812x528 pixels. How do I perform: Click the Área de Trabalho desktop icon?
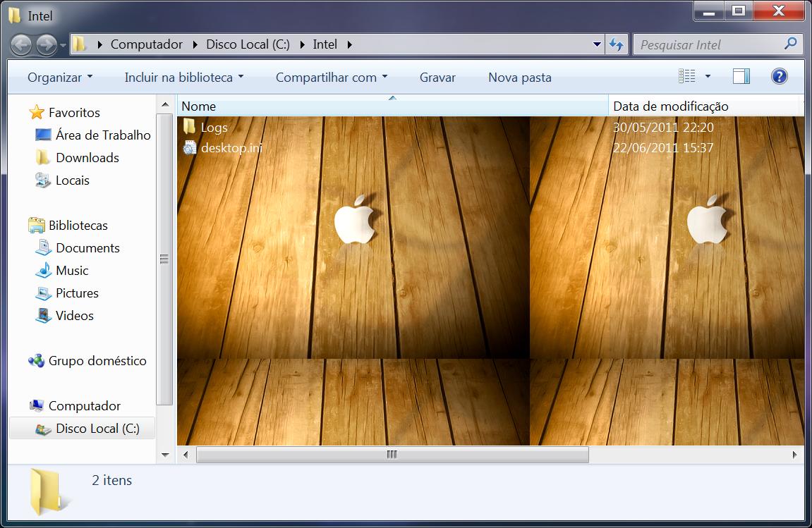tap(44, 135)
